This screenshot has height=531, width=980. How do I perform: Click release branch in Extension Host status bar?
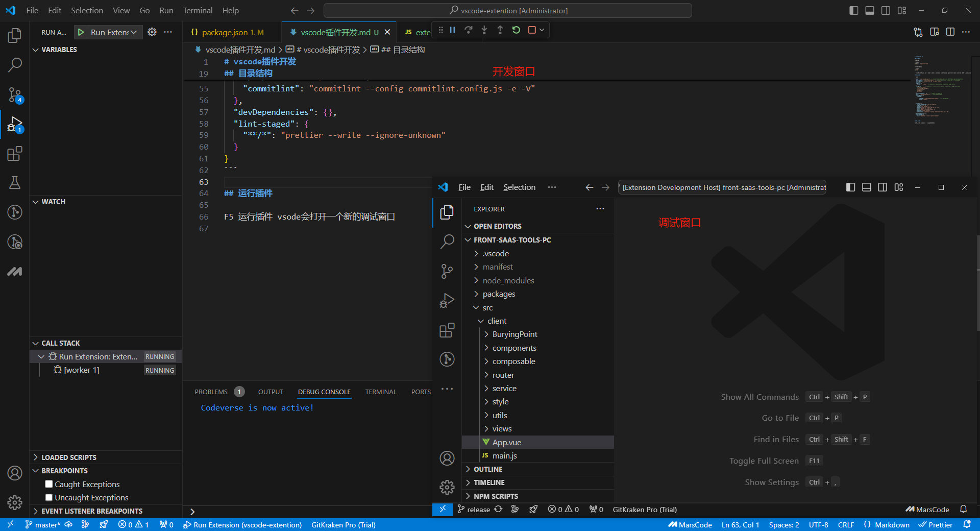pyautogui.click(x=473, y=510)
